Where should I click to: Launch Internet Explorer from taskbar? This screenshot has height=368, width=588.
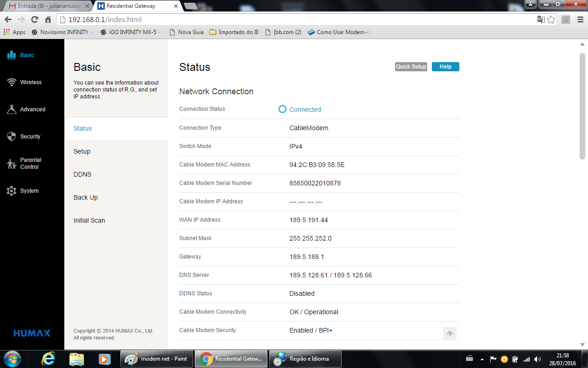(x=48, y=359)
